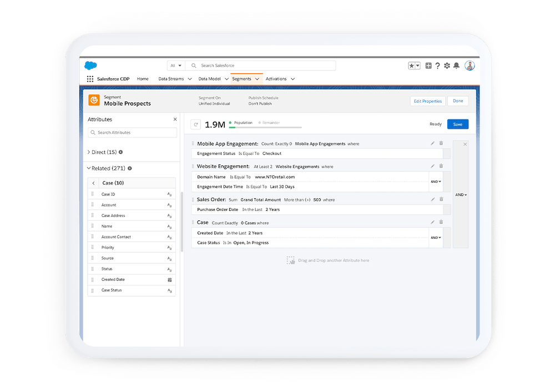Delete the Sales Order rule
Image resolution: width=555 pixels, height=392 pixels.
[441, 199]
